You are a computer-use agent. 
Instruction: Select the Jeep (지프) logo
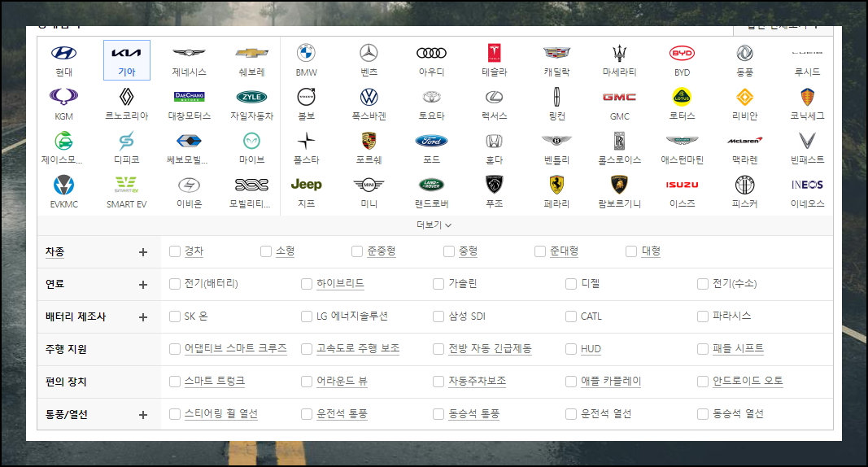click(306, 184)
